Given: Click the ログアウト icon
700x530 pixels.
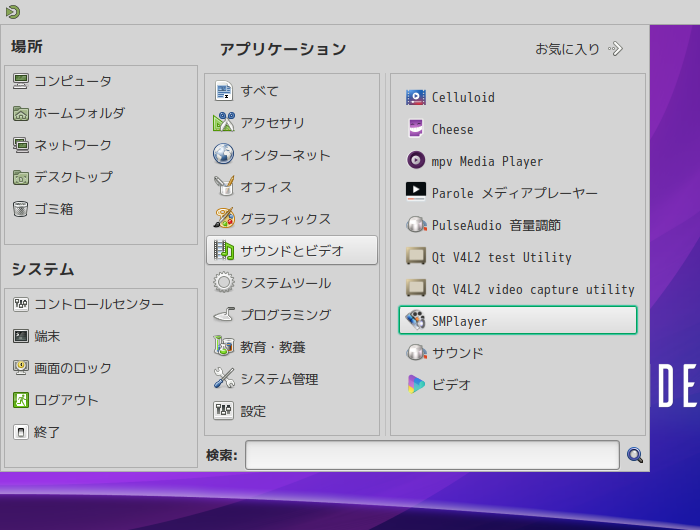Looking at the screenshot, I should pyautogui.click(x=21, y=400).
